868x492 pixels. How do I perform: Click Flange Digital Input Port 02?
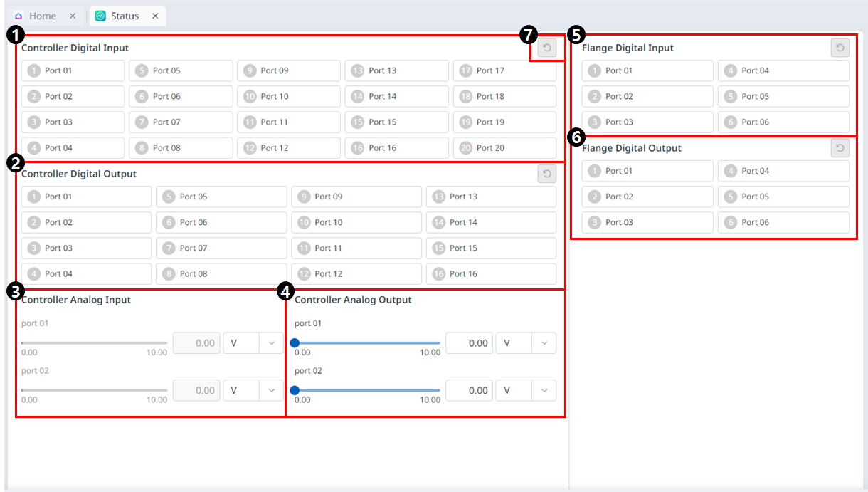(x=647, y=96)
